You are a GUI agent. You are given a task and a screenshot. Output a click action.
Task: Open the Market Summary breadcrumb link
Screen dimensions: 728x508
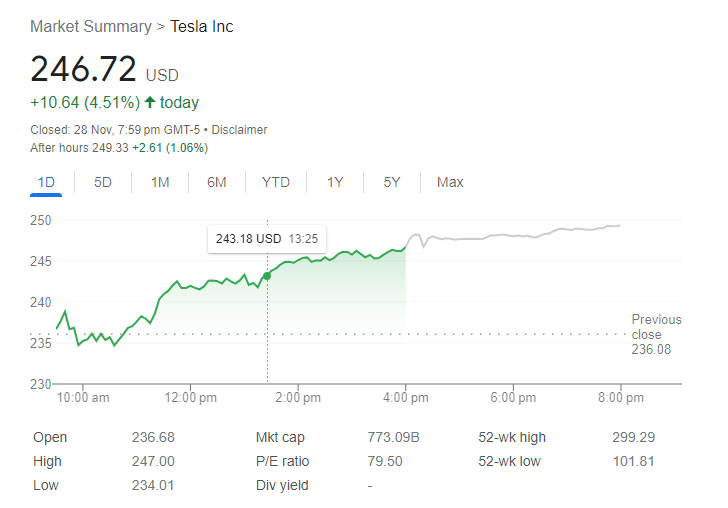click(x=90, y=27)
